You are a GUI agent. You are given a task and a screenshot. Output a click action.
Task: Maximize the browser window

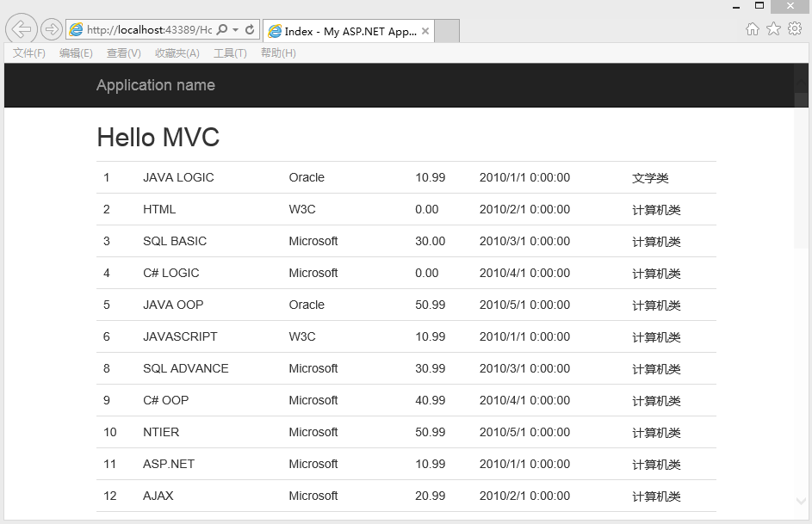pyautogui.click(x=759, y=6)
